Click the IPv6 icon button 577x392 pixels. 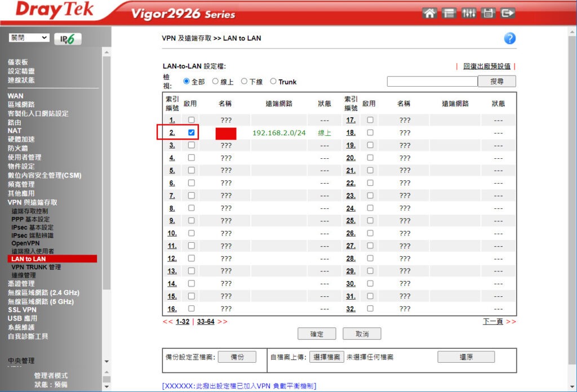[x=68, y=39]
